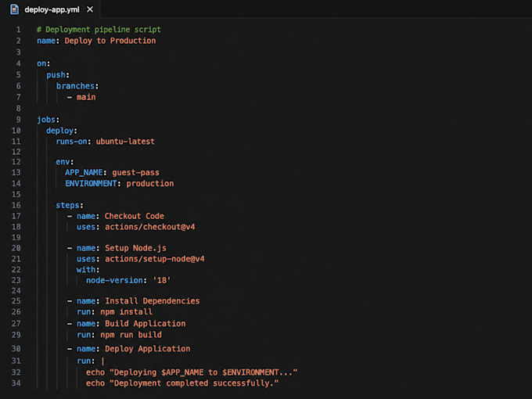The height and width of the screenshot is (399, 532).
Task: Click the "on" key
Action: (41, 63)
